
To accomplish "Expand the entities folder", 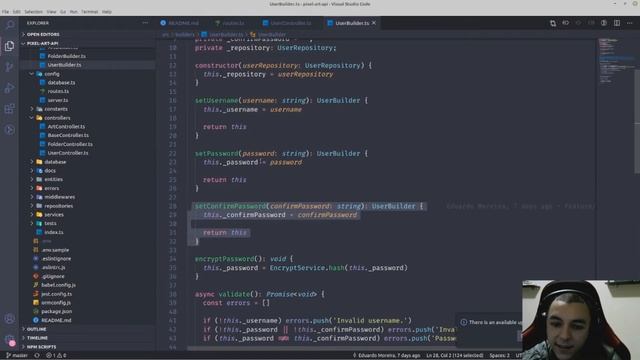I will (x=53, y=180).
